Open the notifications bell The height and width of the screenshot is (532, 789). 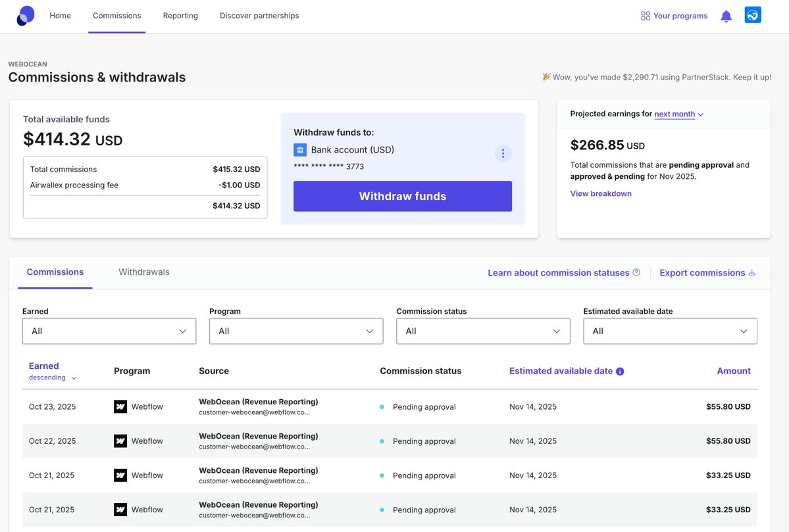tap(726, 16)
